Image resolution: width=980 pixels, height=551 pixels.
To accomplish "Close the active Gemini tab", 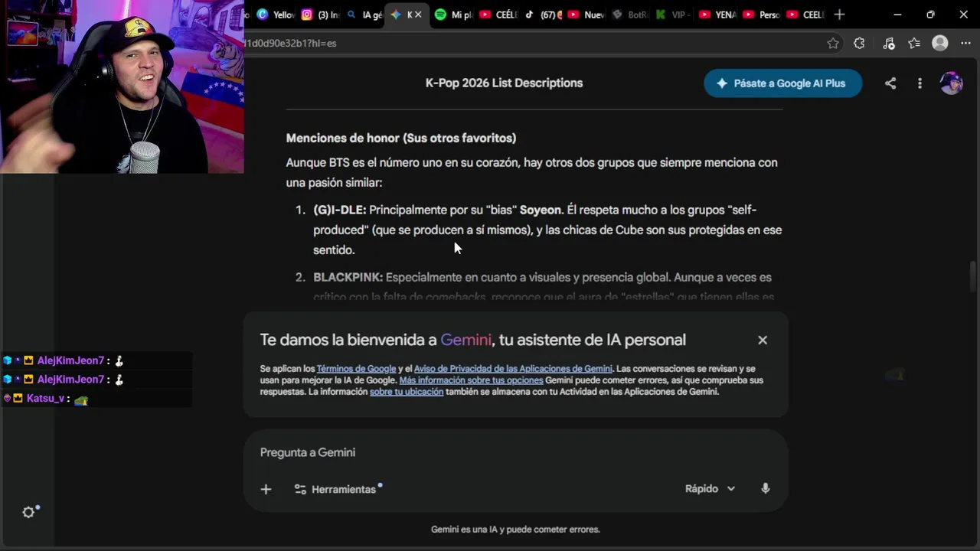I will tap(418, 15).
